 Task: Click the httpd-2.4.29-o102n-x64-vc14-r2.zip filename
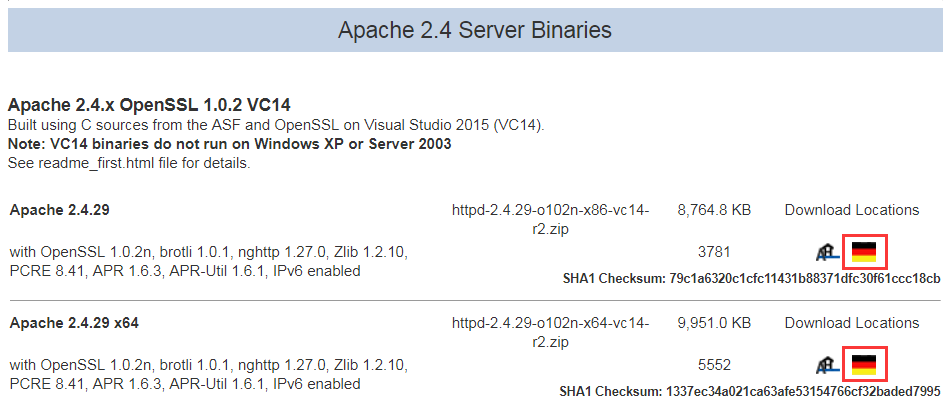[x=550, y=333]
